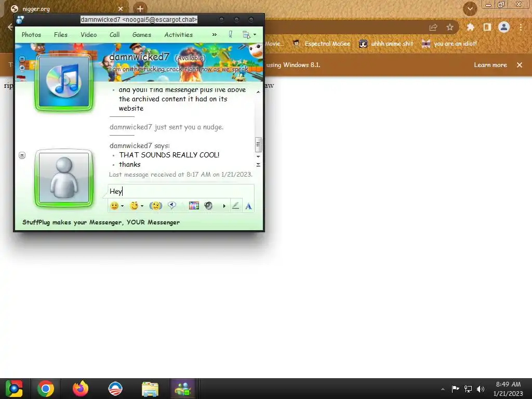Open the Activities menu
Screen dimensions: 532x399
pyautogui.click(x=179, y=35)
